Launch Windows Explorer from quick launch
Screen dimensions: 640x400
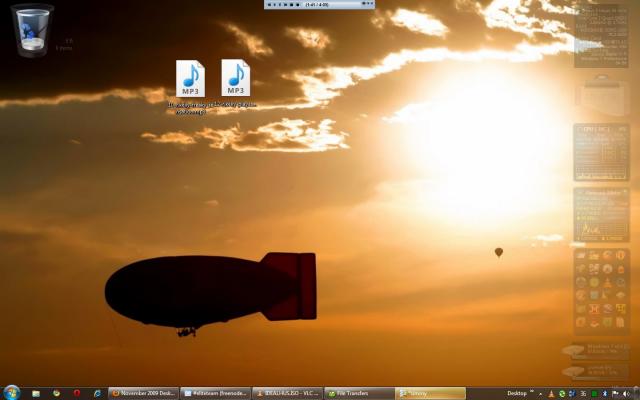tap(36, 393)
